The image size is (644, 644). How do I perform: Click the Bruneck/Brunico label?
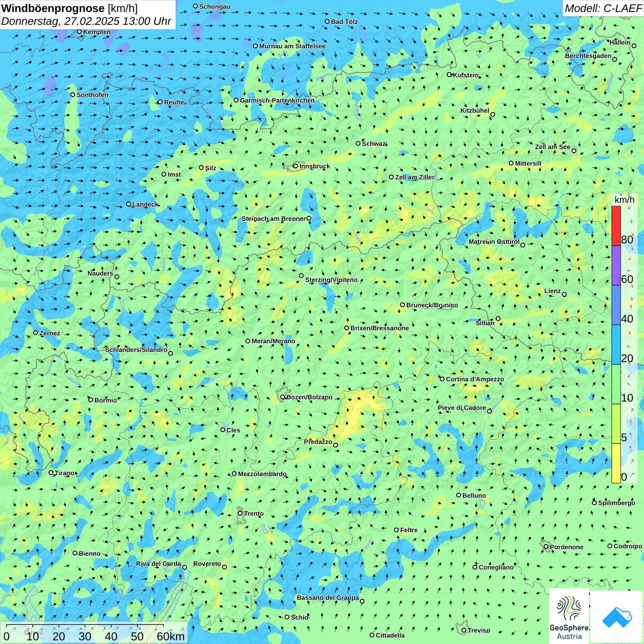click(x=432, y=305)
